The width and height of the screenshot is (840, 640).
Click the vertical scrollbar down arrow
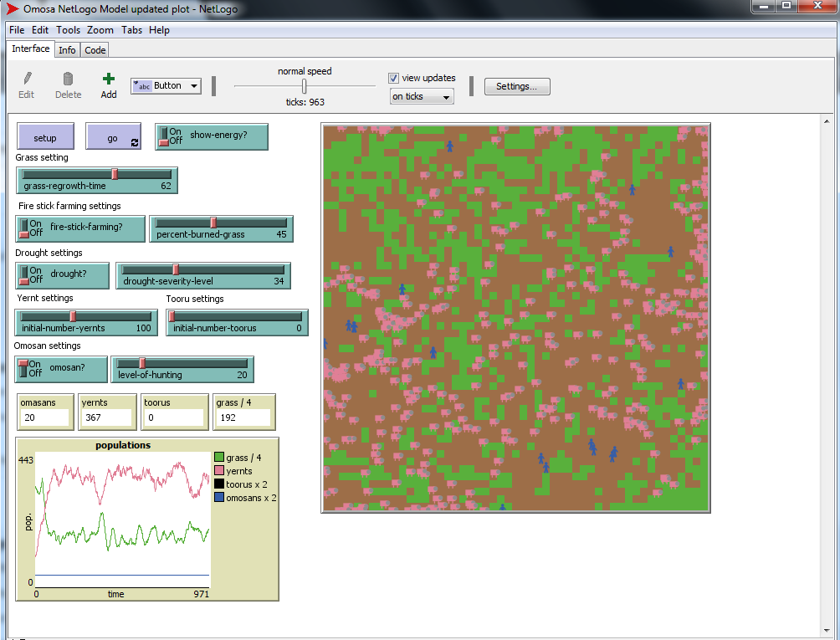pyautogui.click(x=827, y=630)
